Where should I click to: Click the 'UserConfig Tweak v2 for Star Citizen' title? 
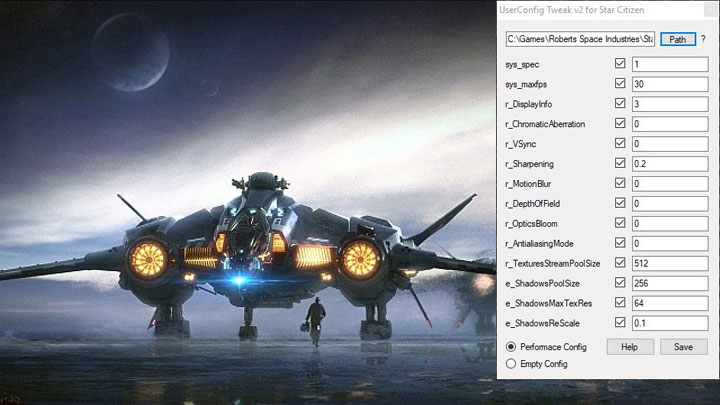(x=572, y=10)
